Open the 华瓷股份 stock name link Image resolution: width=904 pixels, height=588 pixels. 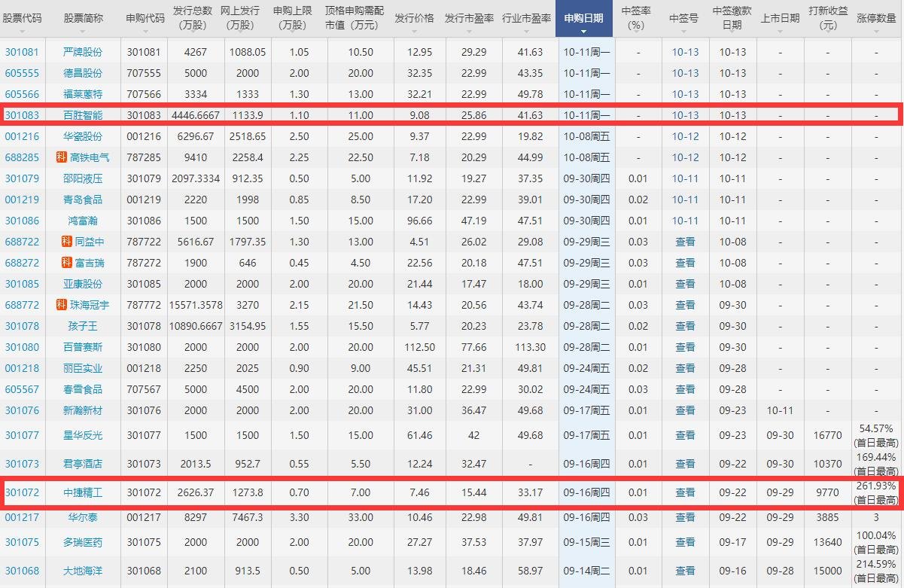pos(83,136)
